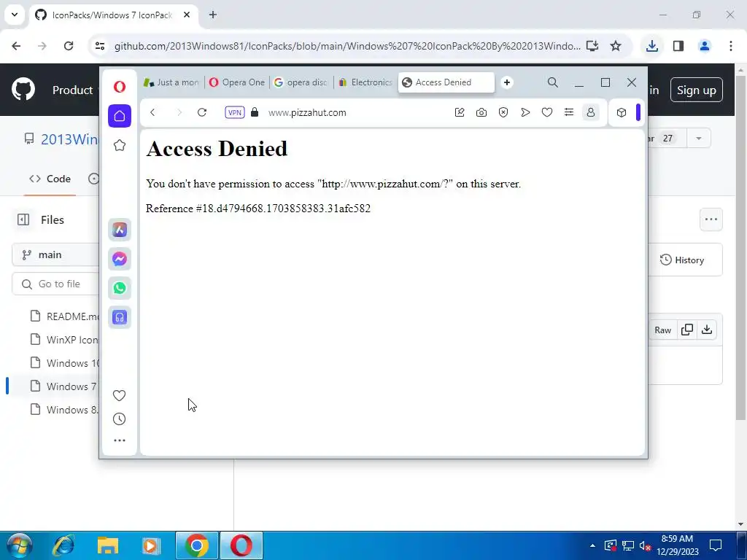747x560 pixels.
Task: Open a new tab in Opera
Action: pos(507,82)
